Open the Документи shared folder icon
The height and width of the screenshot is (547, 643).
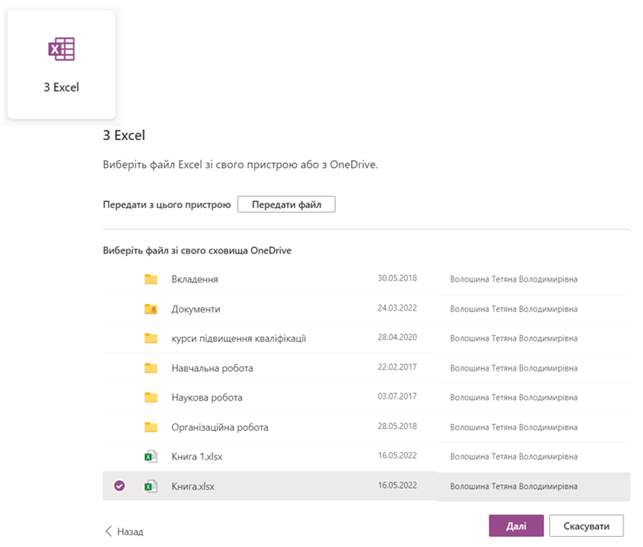152,309
